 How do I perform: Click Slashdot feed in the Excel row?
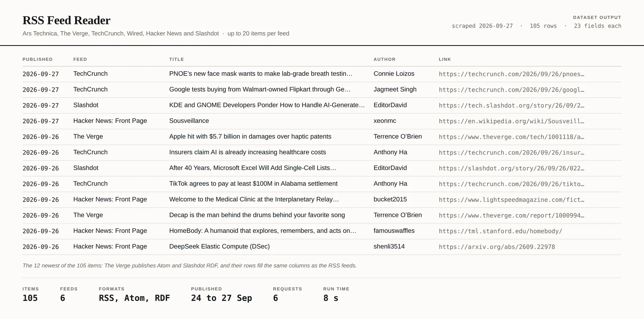pos(86,168)
